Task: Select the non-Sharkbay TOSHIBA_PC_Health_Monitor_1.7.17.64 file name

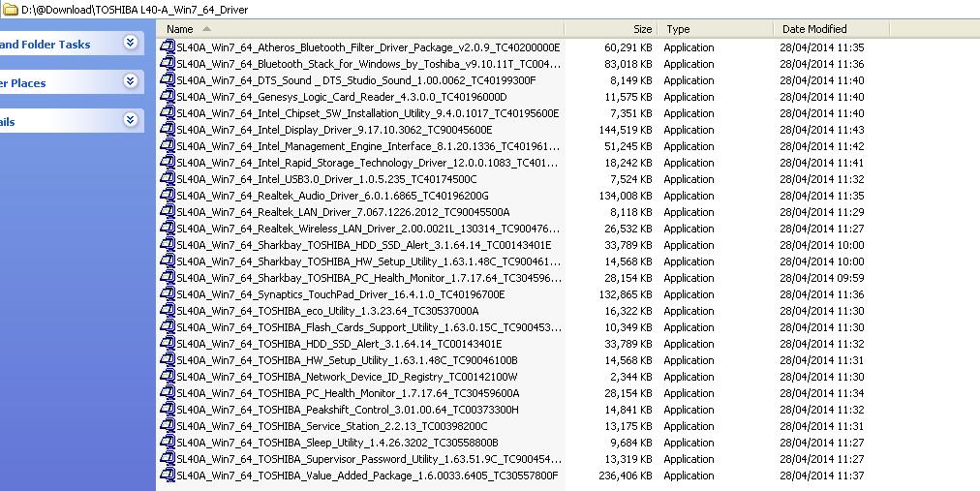Action: (x=348, y=393)
